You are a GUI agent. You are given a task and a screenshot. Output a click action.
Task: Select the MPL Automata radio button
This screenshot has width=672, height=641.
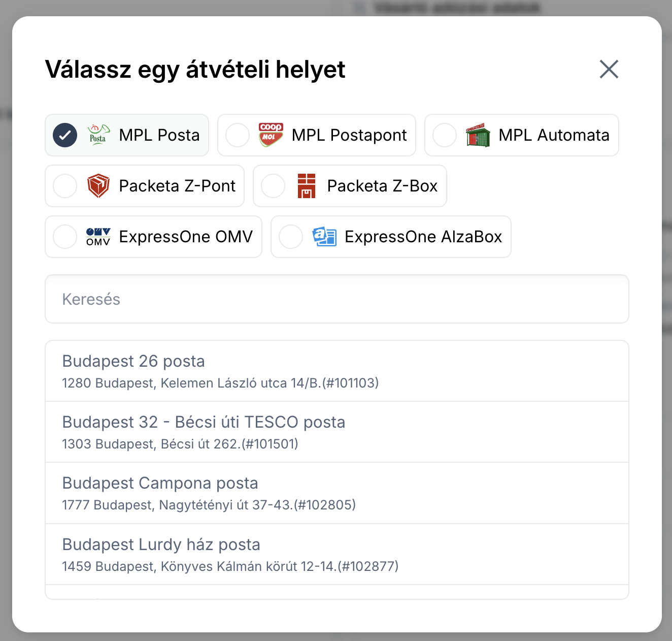tap(445, 135)
